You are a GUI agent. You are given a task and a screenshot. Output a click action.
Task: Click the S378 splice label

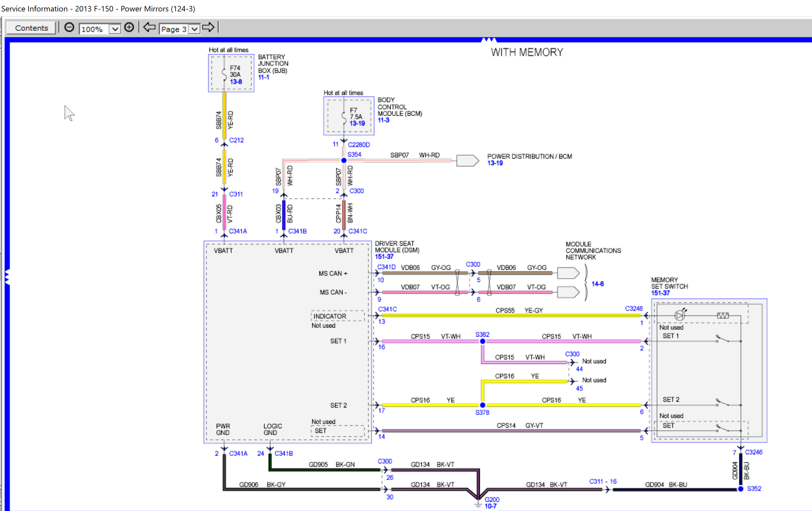tap(482, 412)
